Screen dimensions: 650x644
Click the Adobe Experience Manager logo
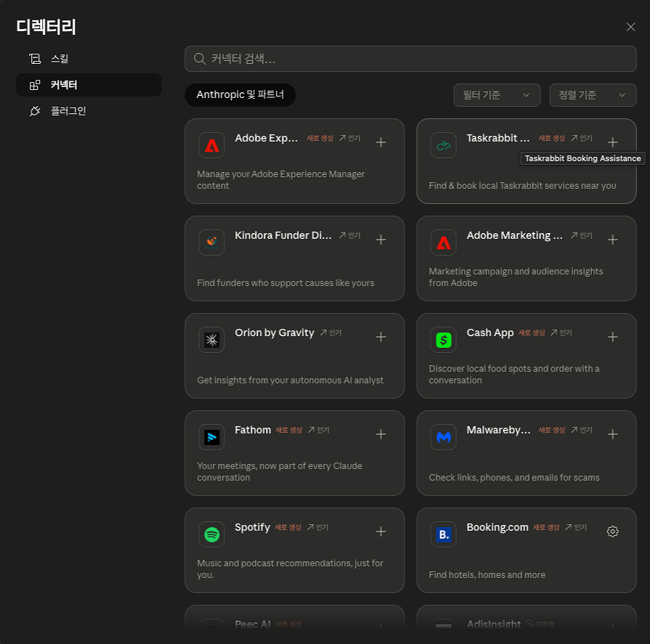click(x=211, y=145)
